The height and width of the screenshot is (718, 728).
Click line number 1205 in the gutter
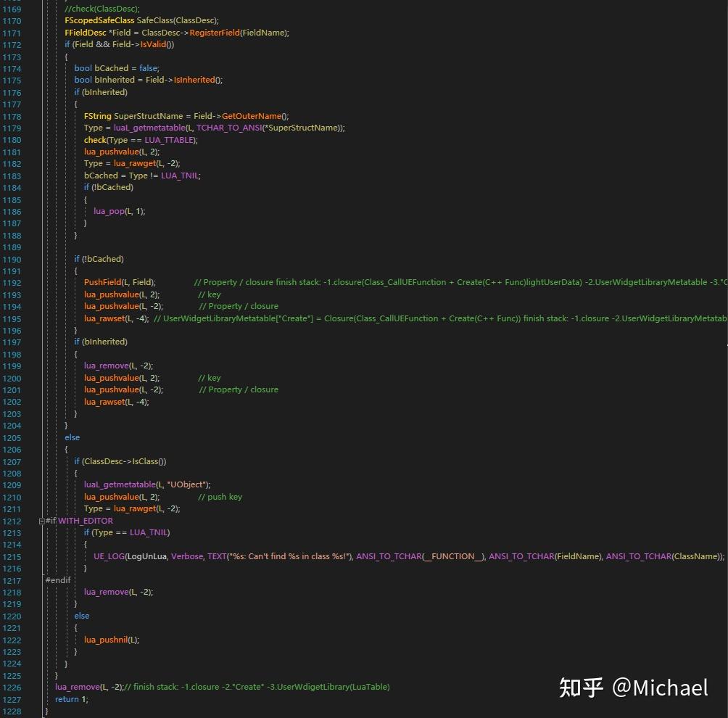[x=12, y=438]
